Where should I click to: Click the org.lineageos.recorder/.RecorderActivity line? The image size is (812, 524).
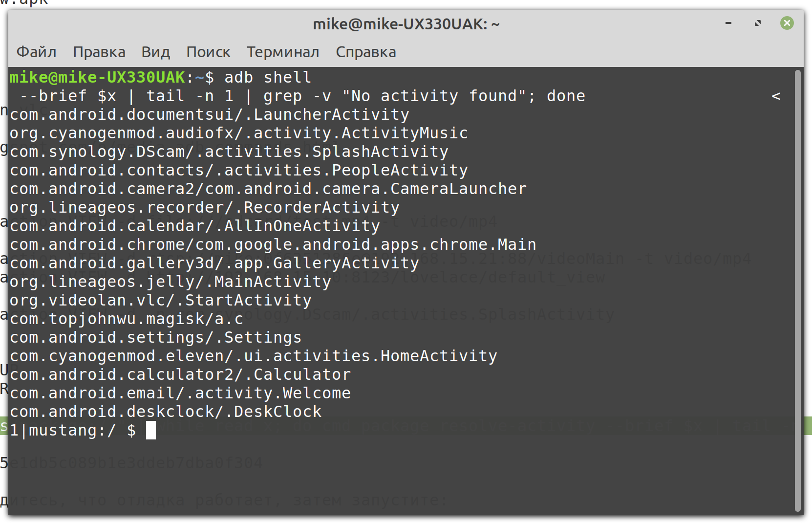tap(205, 207)
